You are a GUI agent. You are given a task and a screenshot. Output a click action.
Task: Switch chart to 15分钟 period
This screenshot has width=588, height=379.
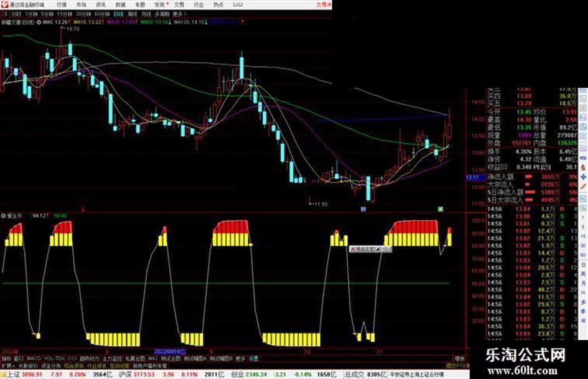65,14
